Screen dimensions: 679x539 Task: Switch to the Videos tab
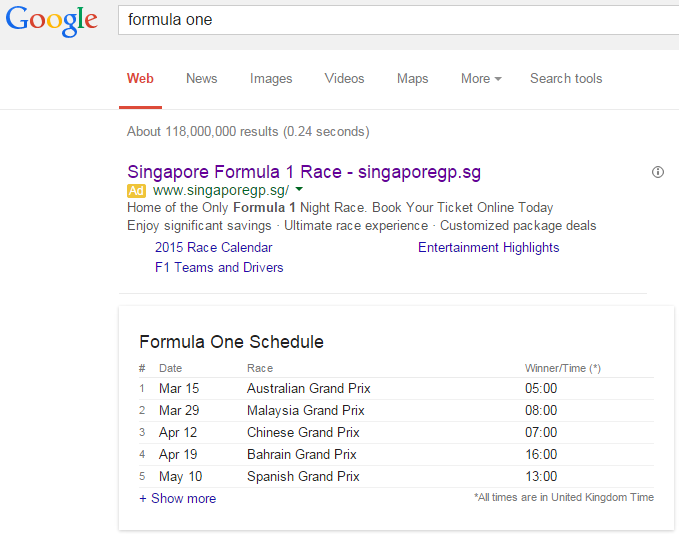point(344,78)
